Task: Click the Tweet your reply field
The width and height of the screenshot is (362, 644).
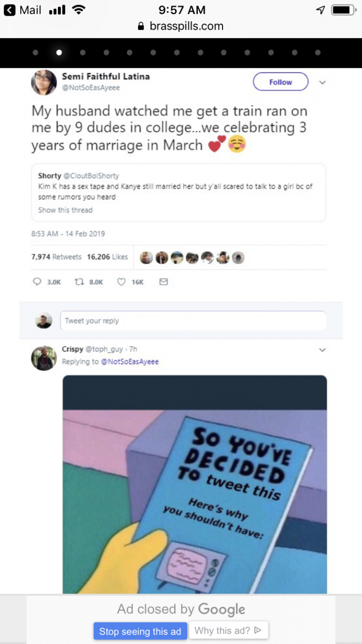Action: coord(192,320)
